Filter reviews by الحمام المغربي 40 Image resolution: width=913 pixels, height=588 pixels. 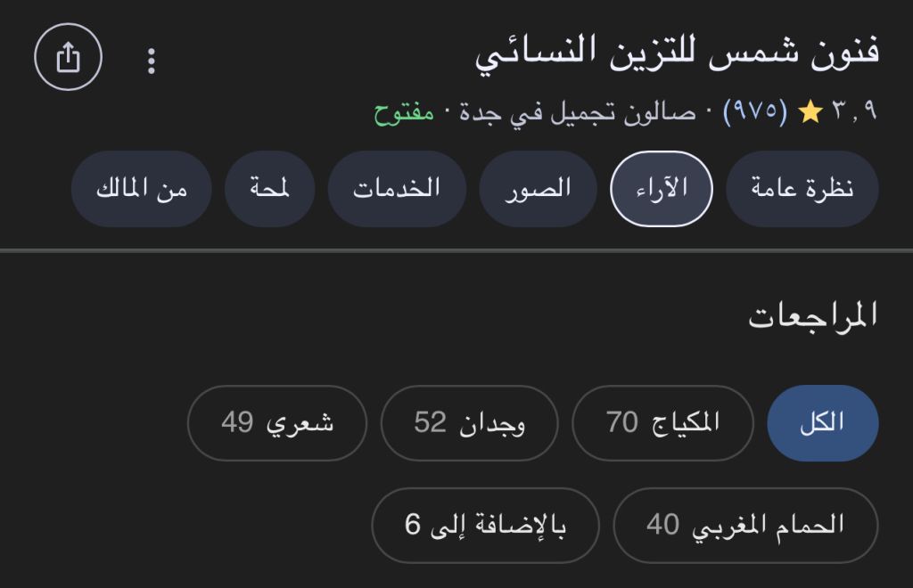point(745,525)
